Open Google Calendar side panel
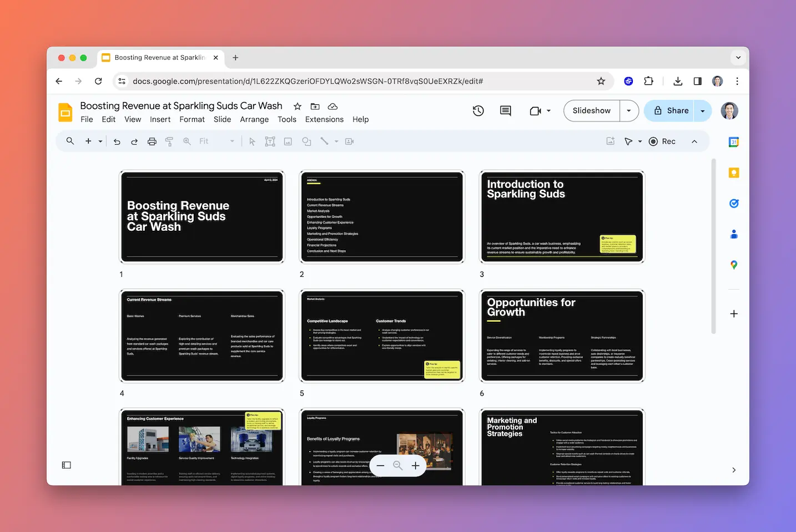Viewport: 796px width, 532px height. point(734,142)
